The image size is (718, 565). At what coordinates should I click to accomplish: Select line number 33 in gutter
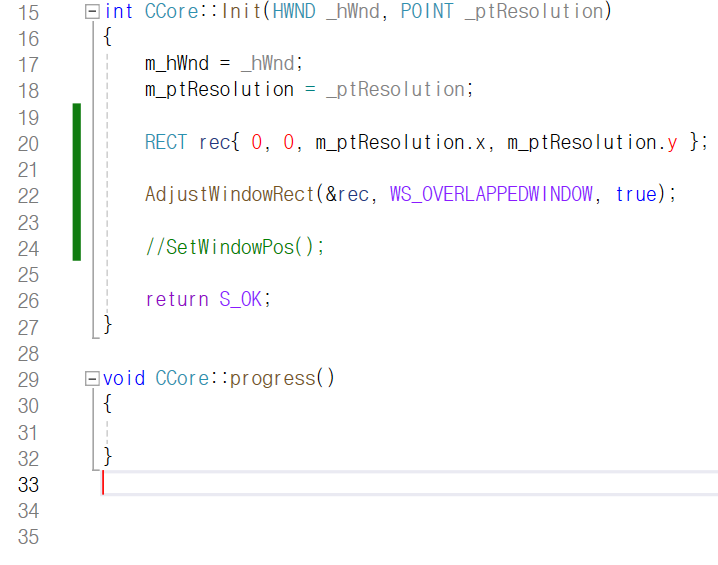point(28,484)
